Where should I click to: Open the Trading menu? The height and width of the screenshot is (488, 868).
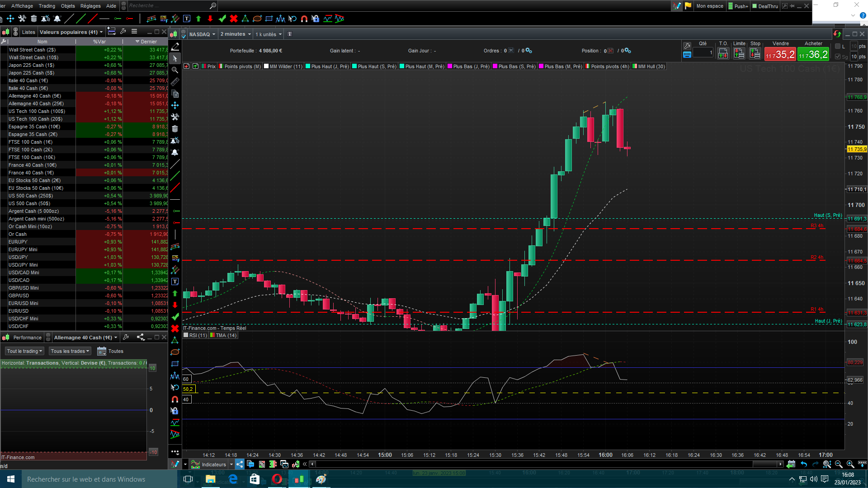click(47, 6)
